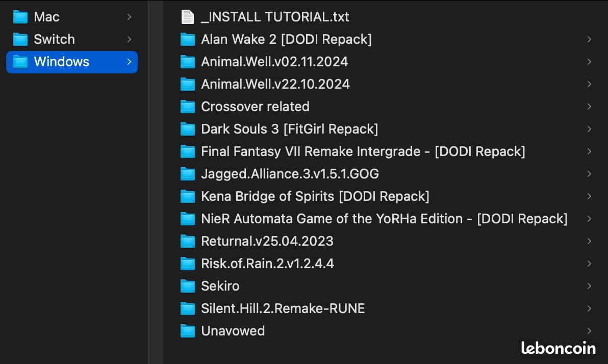The height and width of the screenshot is (364, 608).
Task: Select "Risk.of.Rain.2.v1.2.4.4" name
Action: click(x=268, y=264)
